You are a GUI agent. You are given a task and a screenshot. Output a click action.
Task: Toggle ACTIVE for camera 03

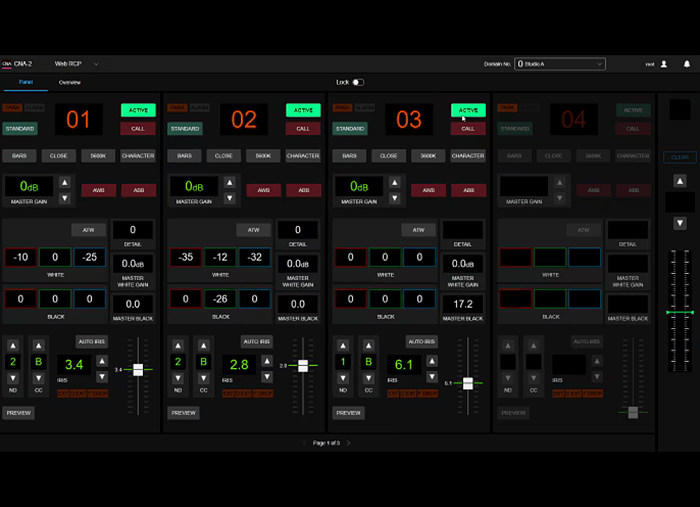tap(468, 110)
